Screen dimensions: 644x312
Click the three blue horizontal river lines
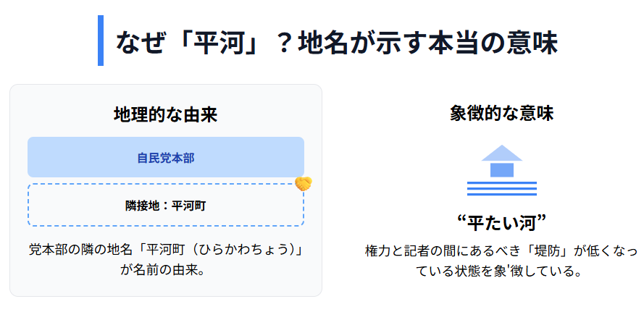(502, 188)
